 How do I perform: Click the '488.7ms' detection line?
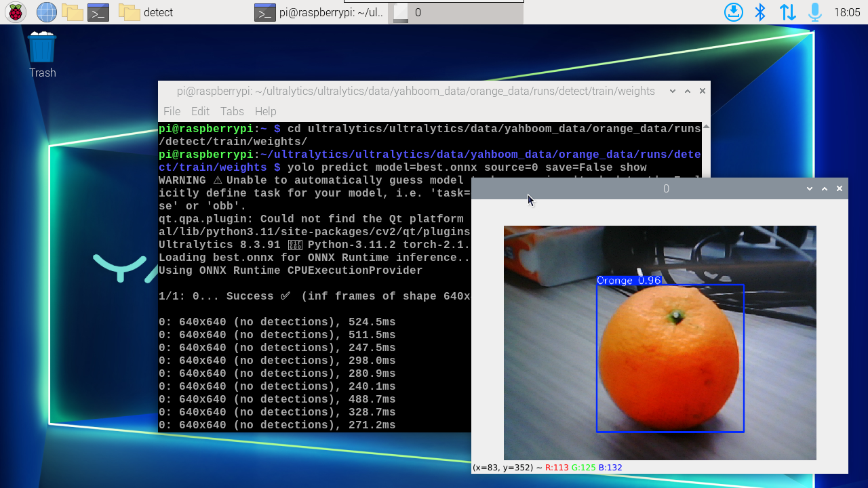pyautogui.click(x=277, y=399)
